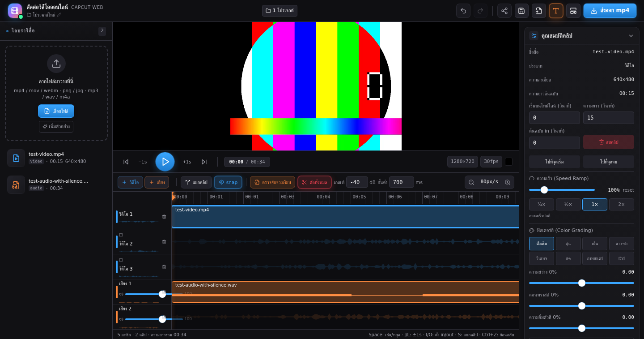Collapse the คุณสมบัติคลิป panel chevron
Screen dimensions: 644x339
pyautogui.click(x=631, y=36)
